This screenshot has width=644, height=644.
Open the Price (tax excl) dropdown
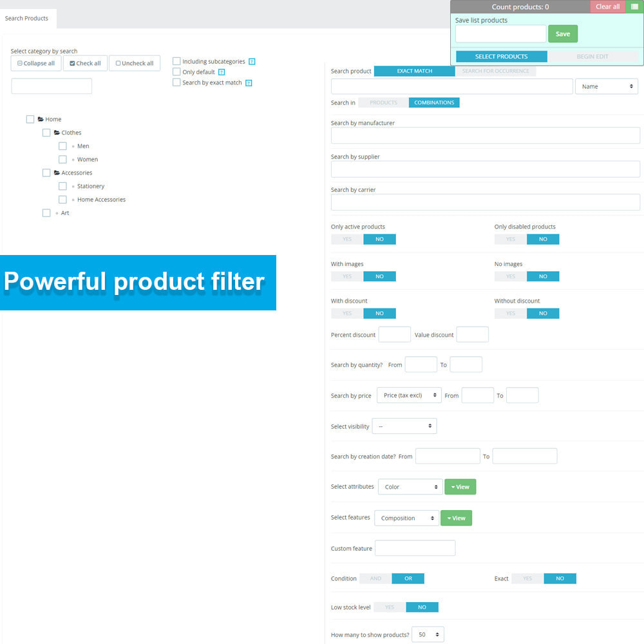tap(409, 395)
